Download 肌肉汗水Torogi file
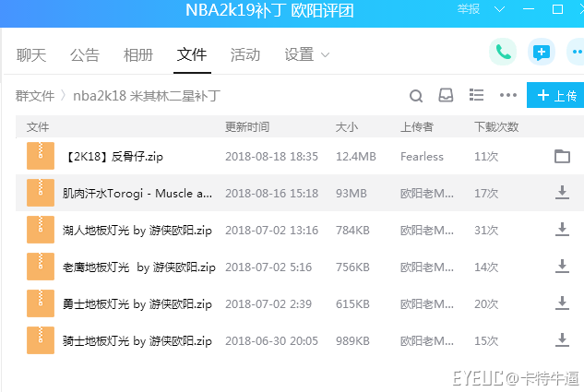Viewport: 584px width, 392px height. 562,193
